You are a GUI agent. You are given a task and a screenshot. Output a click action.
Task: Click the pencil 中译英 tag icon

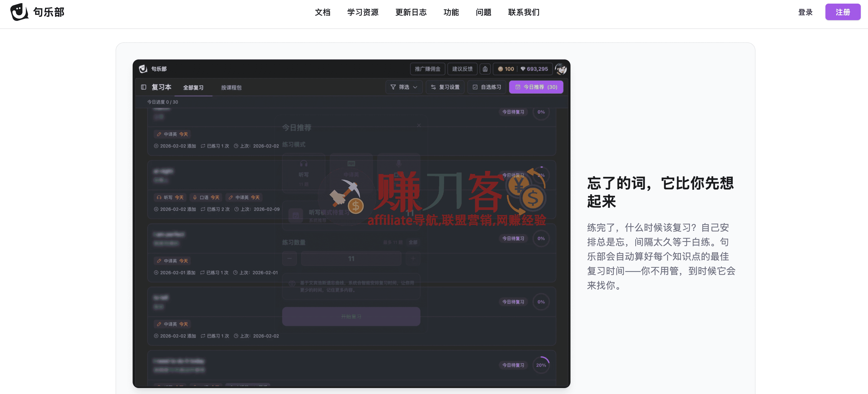click(x=159, y=134)
